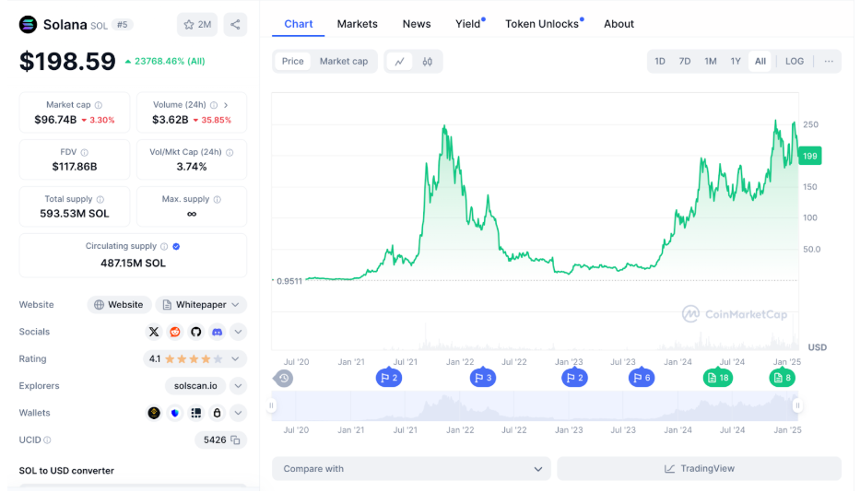Image resolution: width=860 pixels, height=504 pixels.
Task: Select the 1Y time range
Action: pyautogui.click(x=735, y=62)
